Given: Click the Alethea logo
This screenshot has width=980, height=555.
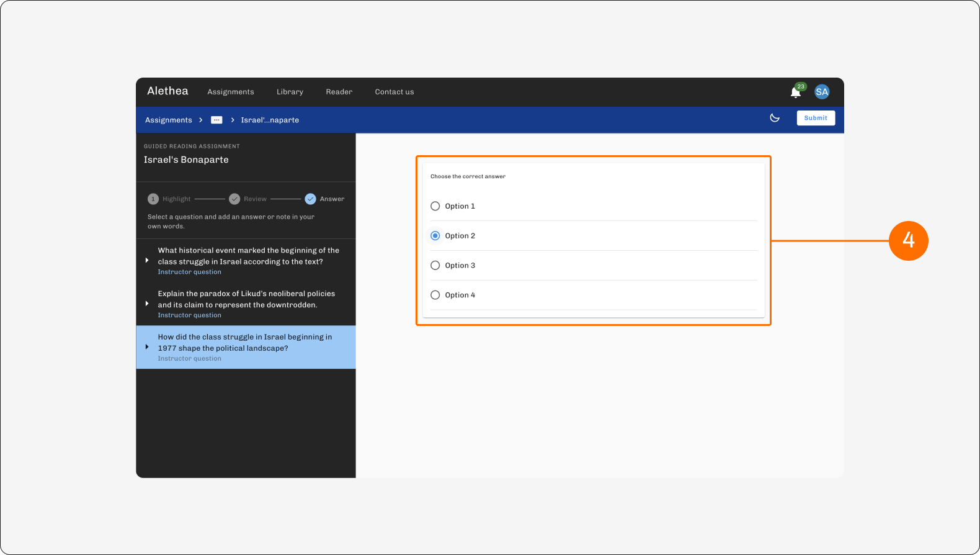Looking at the screenshot, I should 167,91.
